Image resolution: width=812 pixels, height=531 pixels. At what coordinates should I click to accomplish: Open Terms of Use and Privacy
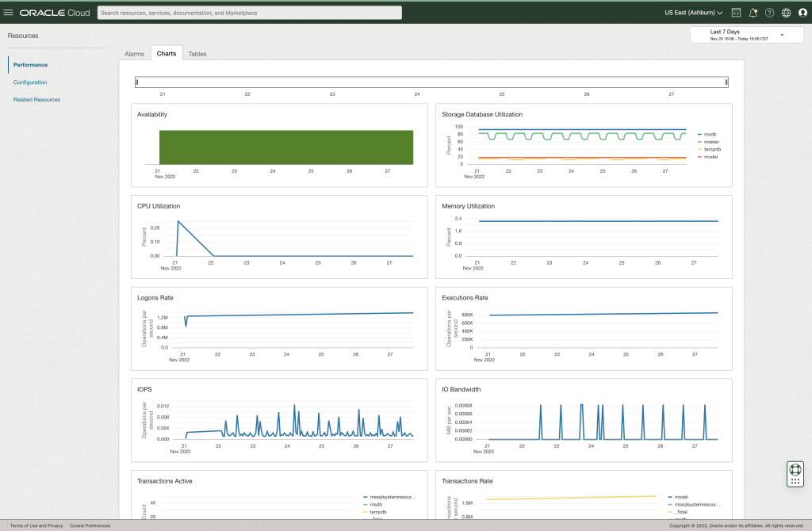(x=35, y=525)
